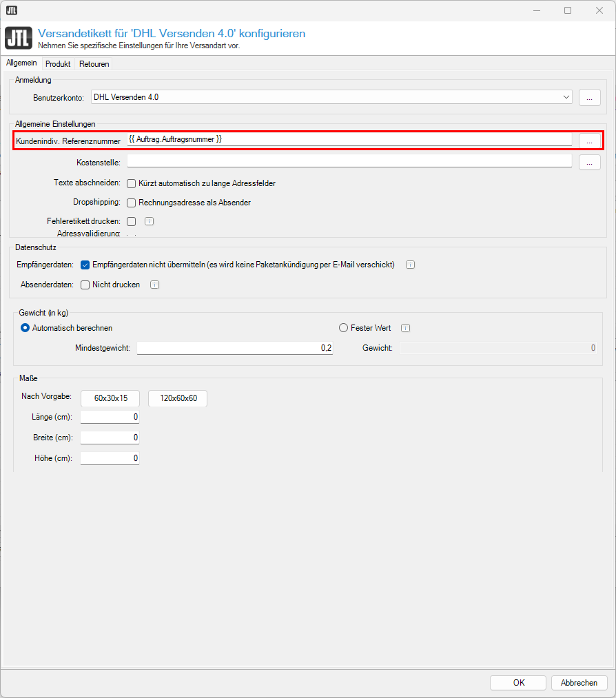The width and height of the screenshot is (616, 698).
Task: Open ellipsis button for Kundenindiv. Referenznummer
Action: pyautogui.click(x=589, y=140)
